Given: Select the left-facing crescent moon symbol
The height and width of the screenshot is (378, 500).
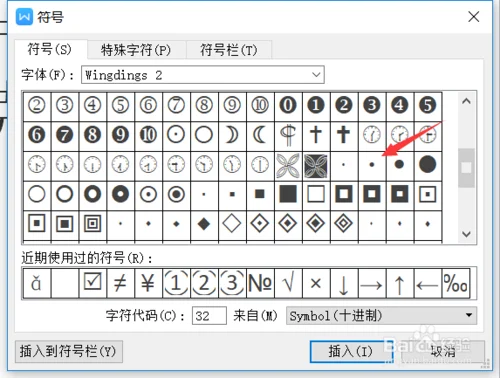Looking at the screenshot, I should [260, 135].
